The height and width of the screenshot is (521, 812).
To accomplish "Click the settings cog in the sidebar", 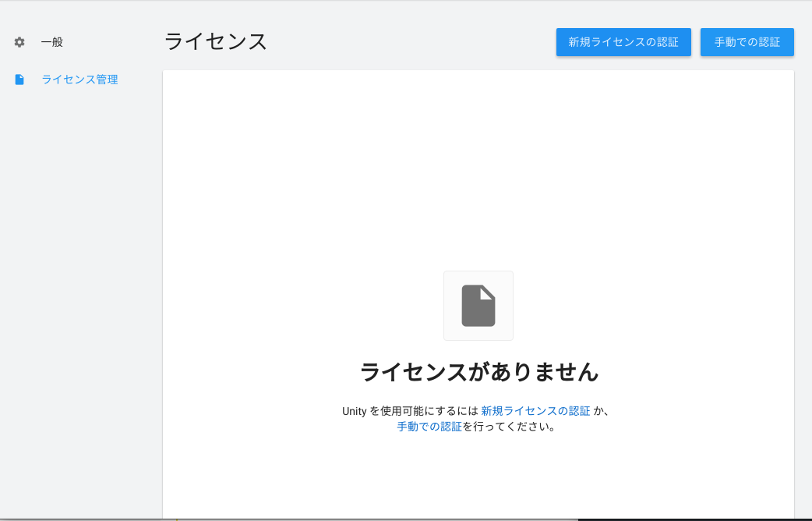I will [19, 42].
